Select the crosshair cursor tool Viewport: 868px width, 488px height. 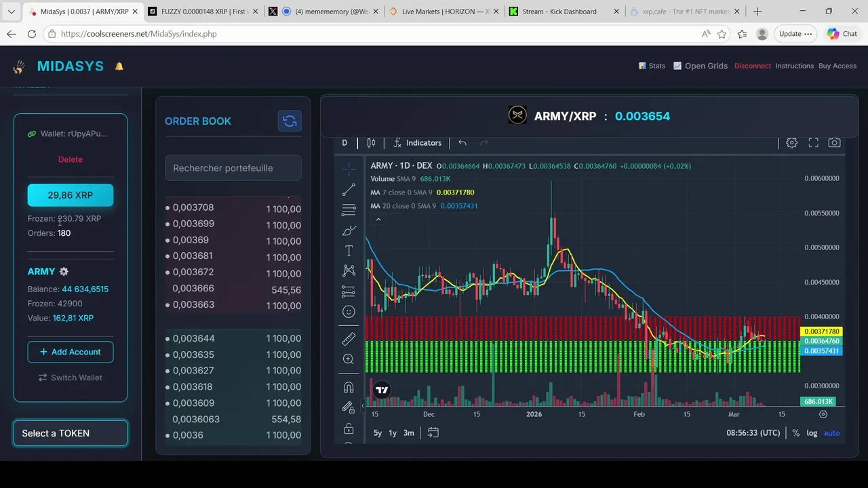pos(349,169)
